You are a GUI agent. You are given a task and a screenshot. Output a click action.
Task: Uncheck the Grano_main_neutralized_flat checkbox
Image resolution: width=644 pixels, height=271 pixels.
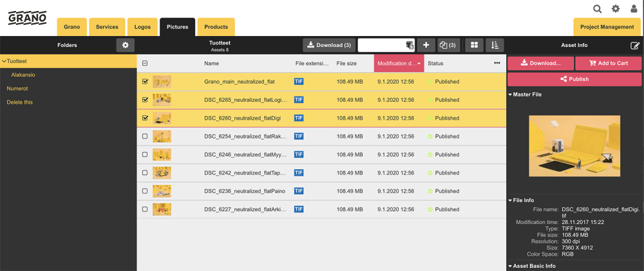point(145,81)
